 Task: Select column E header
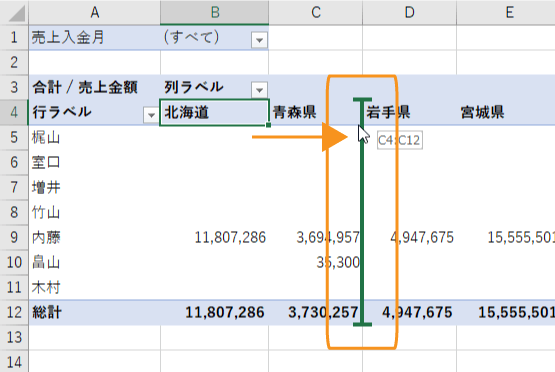tap(506, 12)
